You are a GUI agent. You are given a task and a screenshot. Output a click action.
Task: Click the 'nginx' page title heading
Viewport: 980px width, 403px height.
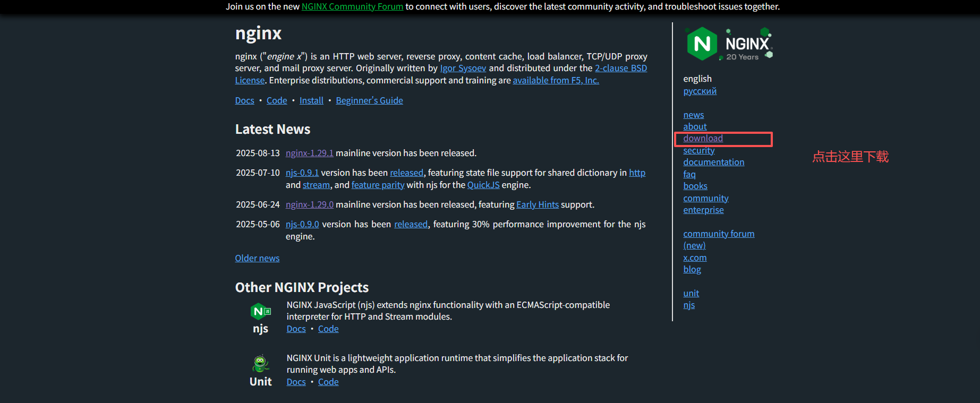[x=258, y=33]
